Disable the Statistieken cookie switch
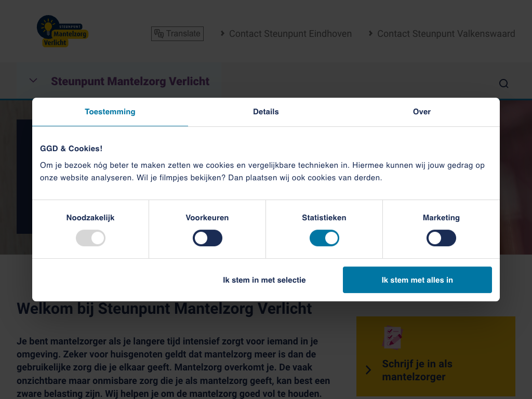This screenshot has height=399, width=532. 324,238
